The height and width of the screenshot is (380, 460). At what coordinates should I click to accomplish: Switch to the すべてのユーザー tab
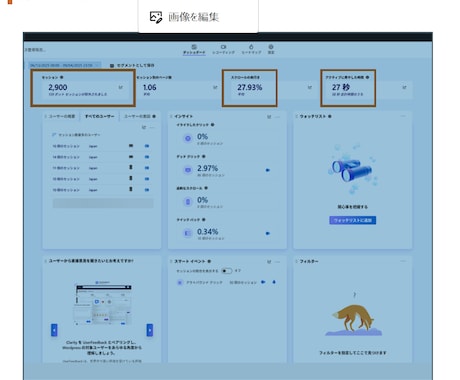click(x=99, y=116)
